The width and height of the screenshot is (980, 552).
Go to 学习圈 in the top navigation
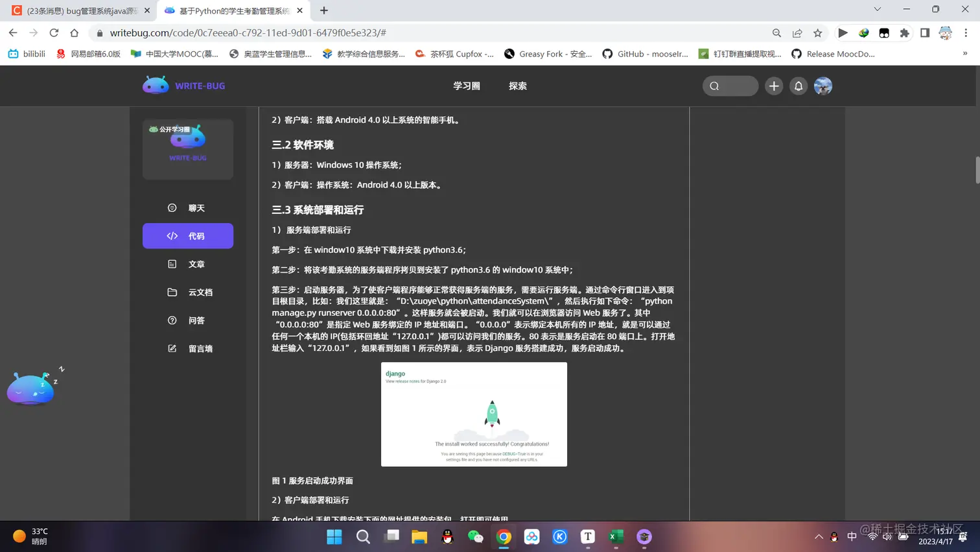pos(467,86)
